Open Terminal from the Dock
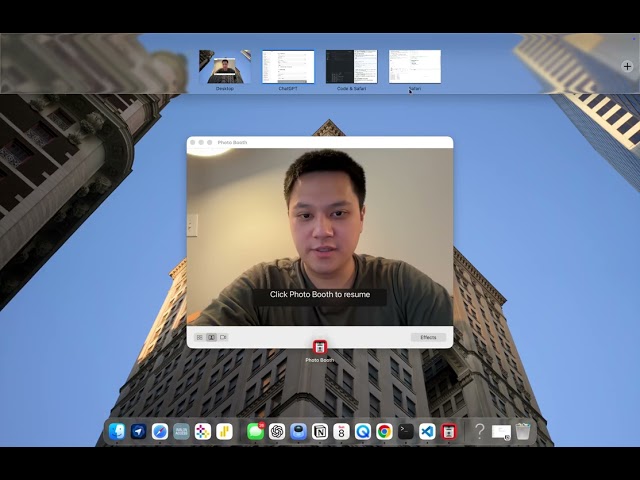The image size is (640, 480). coord(406,432)
